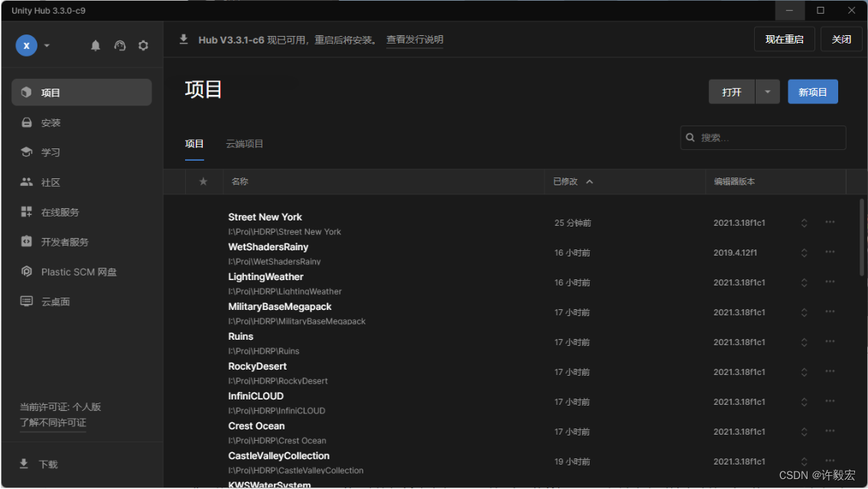Switch to the 云端项目 tab
The height and width of the screenshot is (489, 868).
pos(245,144)
